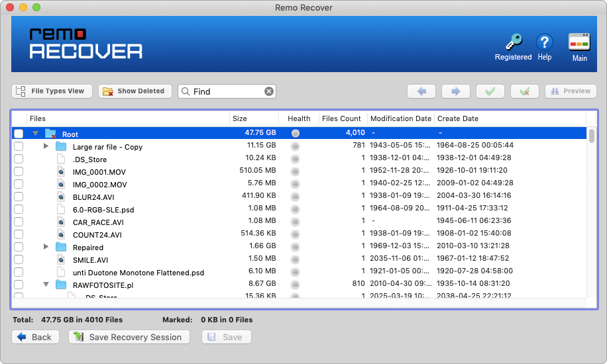Click the COUNT24.AVI file icon
This screenshot has height=364, width=607.
61,234
